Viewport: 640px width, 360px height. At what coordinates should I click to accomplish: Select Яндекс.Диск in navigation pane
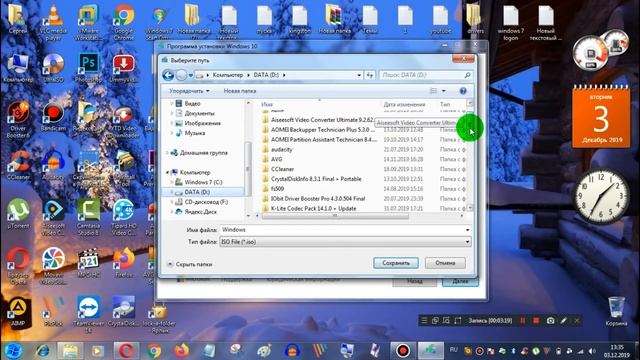(200, 211)
